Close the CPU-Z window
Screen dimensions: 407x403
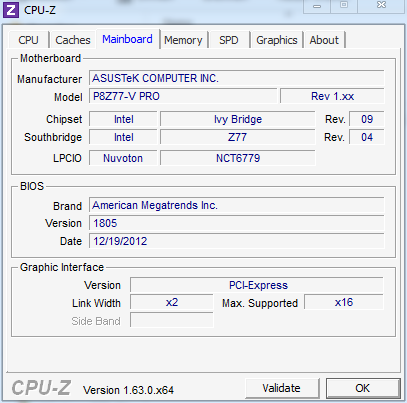pyautogui.click(x=381, y=5)
